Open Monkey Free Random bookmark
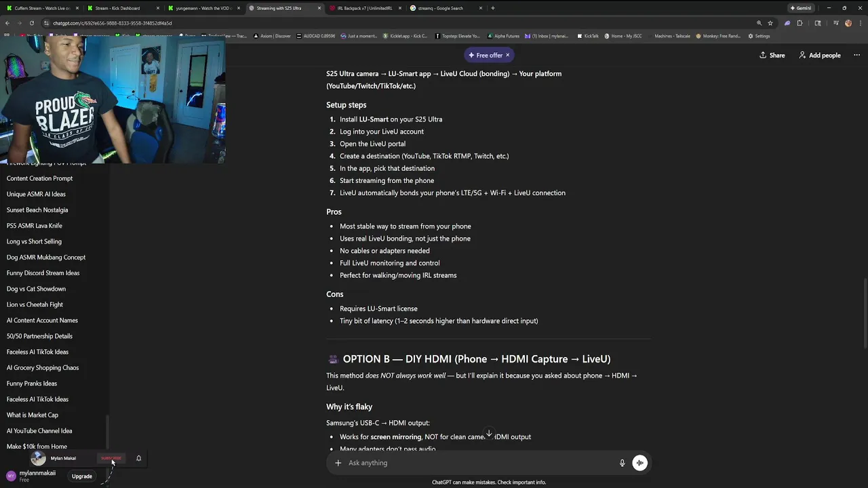868x488 pixels. point(719,36)
